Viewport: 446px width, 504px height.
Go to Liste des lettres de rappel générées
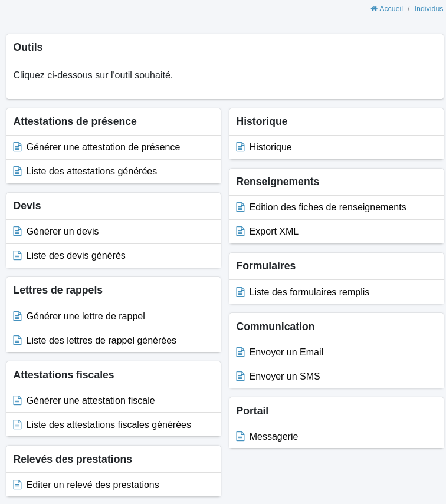pos(101,341)
